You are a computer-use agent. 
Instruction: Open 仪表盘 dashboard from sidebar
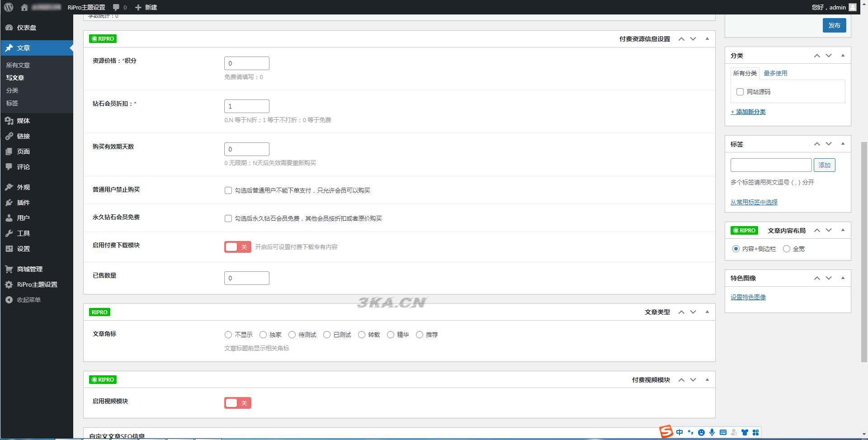[26, 28]
